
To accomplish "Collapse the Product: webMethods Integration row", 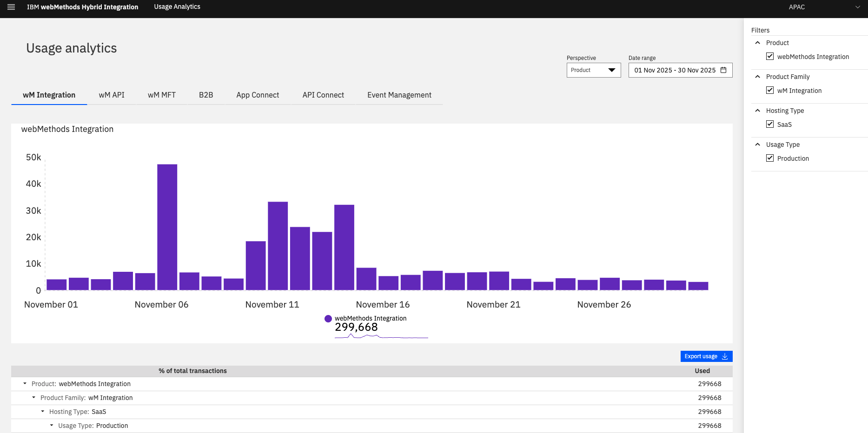I will pos(25,384).
